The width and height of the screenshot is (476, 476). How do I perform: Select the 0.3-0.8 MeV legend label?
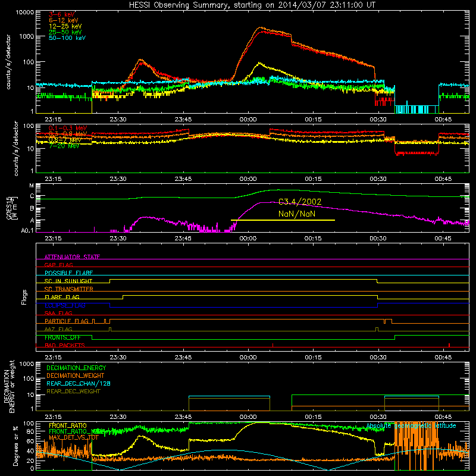pos(68,134)
